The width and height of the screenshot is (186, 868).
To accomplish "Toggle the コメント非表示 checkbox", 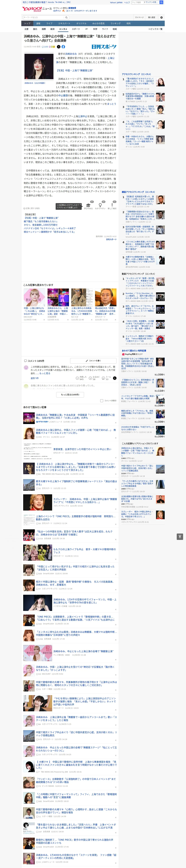I will coord(102,401).
